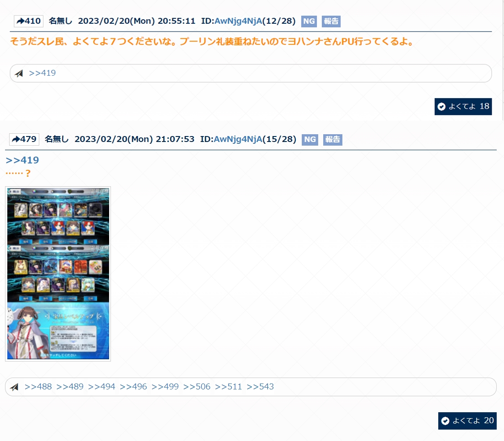Open user ID AwNjg4NjA on post 410
Image resolution: width=504 pixels, height=441 pixels.
point(238,21)
